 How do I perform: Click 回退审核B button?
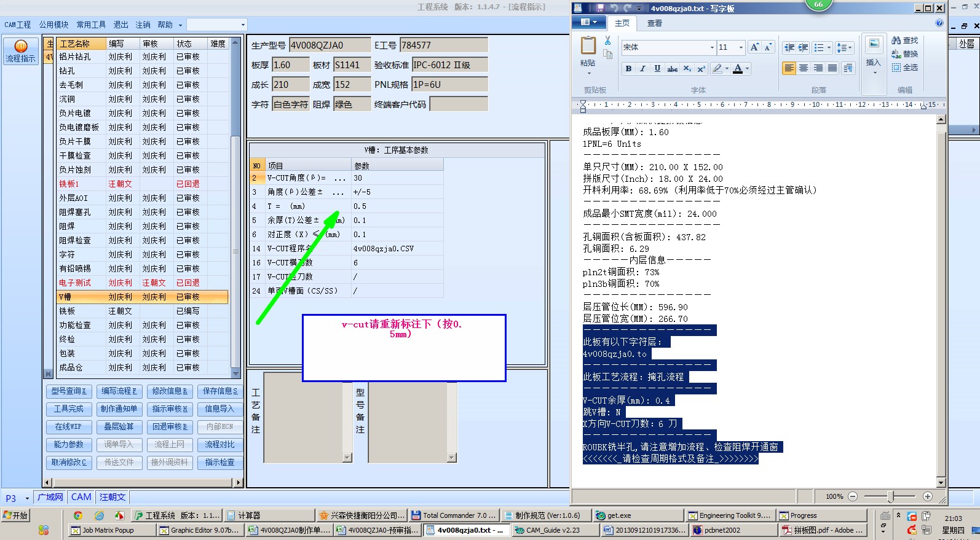[170, 426]
